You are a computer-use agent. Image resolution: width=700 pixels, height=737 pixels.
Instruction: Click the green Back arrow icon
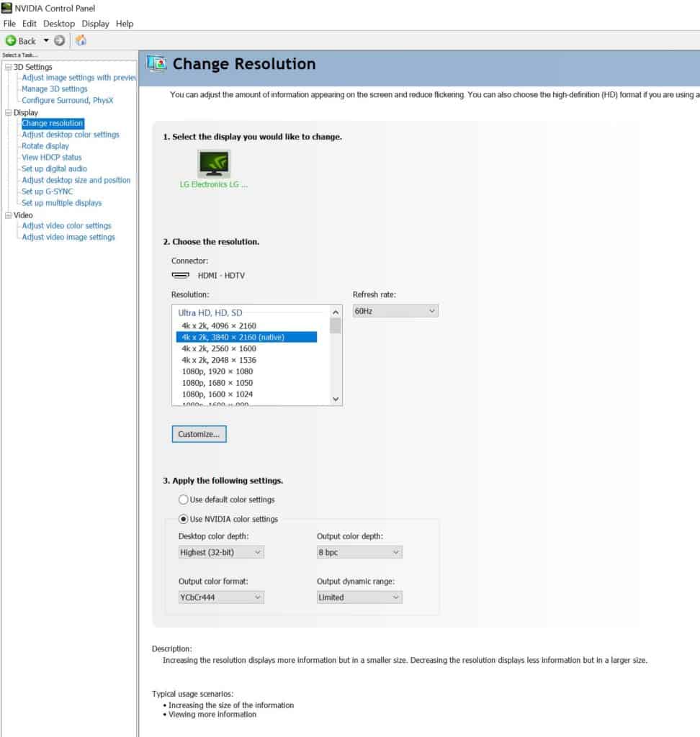11,41
